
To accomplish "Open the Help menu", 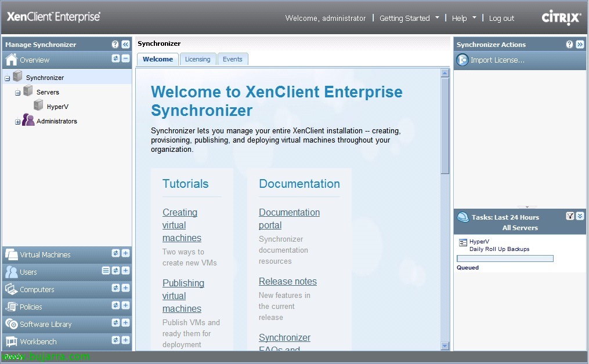I will [x=464, y=18].
